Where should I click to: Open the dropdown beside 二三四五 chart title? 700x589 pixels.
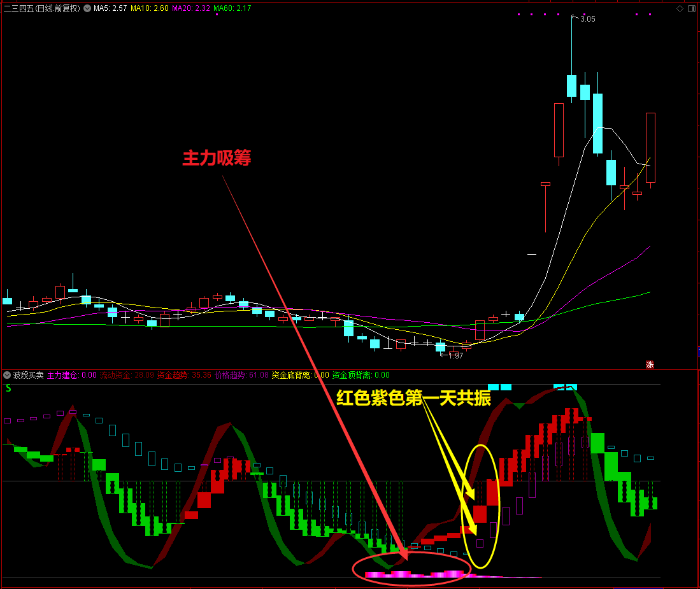coord(87,8)
